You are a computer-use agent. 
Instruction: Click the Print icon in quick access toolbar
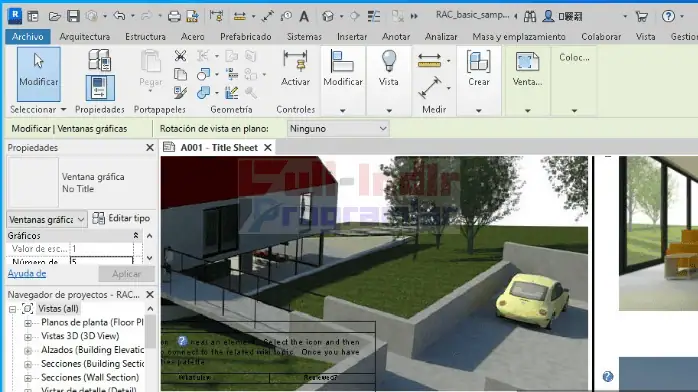click(174, 16)
